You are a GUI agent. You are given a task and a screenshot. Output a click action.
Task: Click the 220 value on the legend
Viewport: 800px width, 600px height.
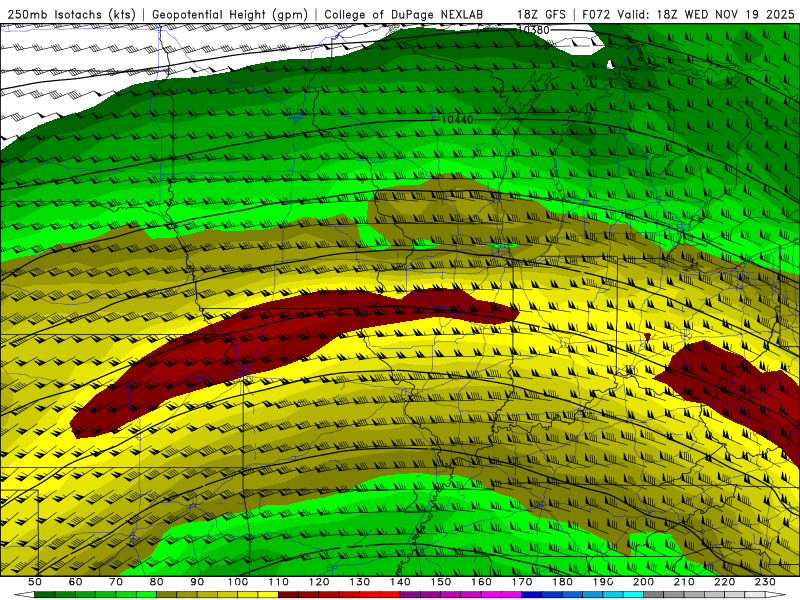pyautogui.click(x=725, y=582)
